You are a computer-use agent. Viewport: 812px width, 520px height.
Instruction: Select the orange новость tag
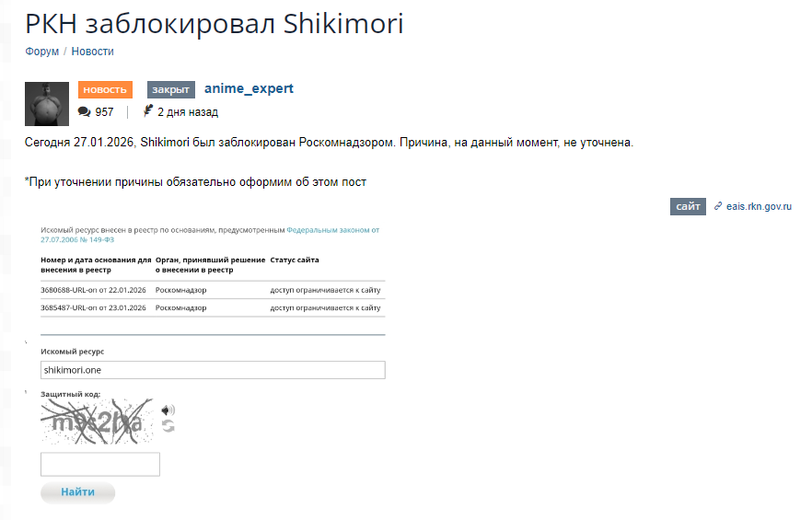coord(105,89)
